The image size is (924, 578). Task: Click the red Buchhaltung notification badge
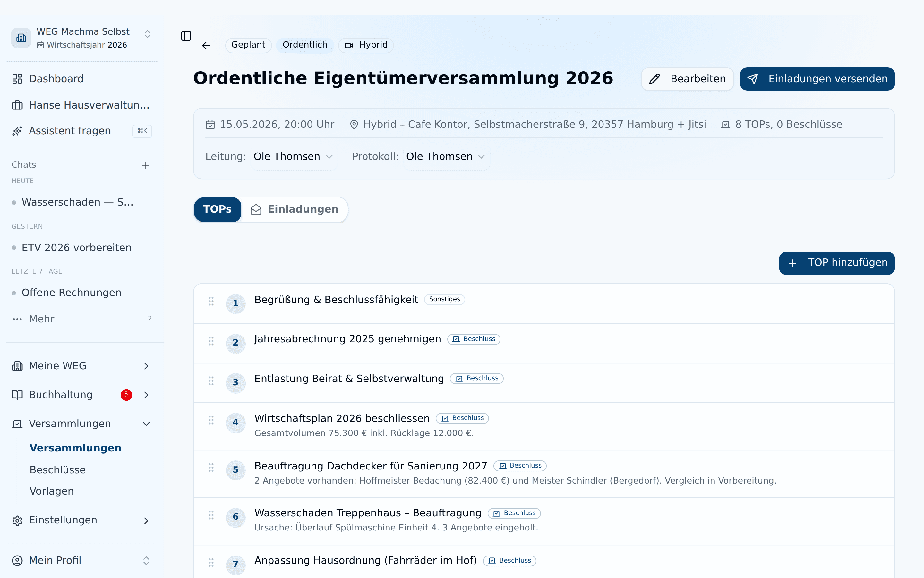126,395
